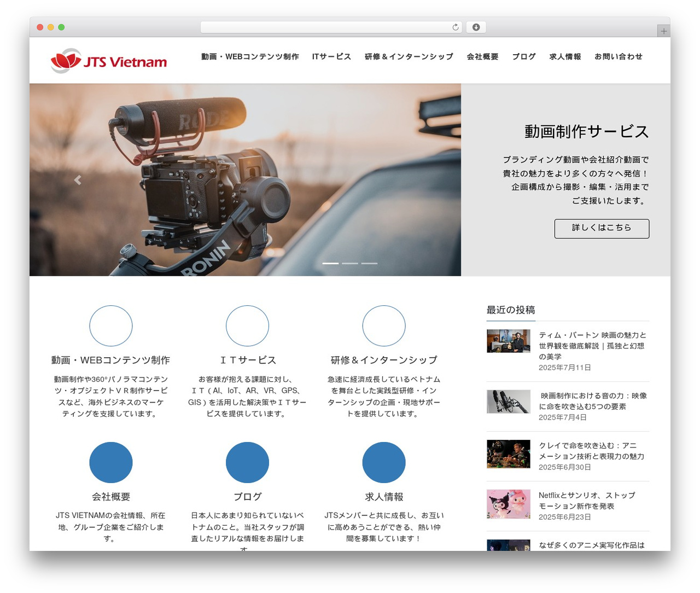Click the 動画制作サービス slide title
The image size is (700, 593).
tap(587, 131)
